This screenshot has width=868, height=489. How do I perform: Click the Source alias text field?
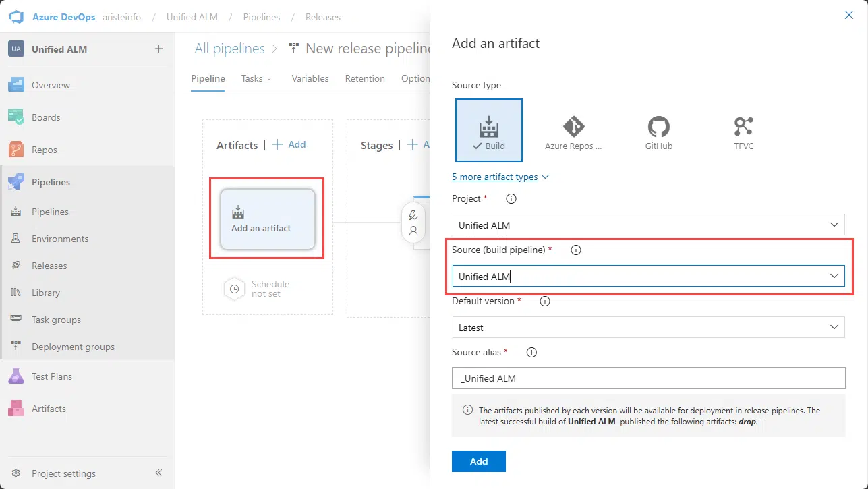point(647,378)
